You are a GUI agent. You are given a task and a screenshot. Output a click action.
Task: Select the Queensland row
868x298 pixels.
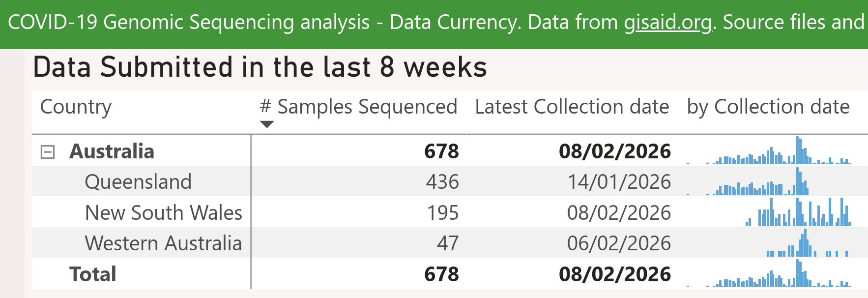tap(138, 182)
